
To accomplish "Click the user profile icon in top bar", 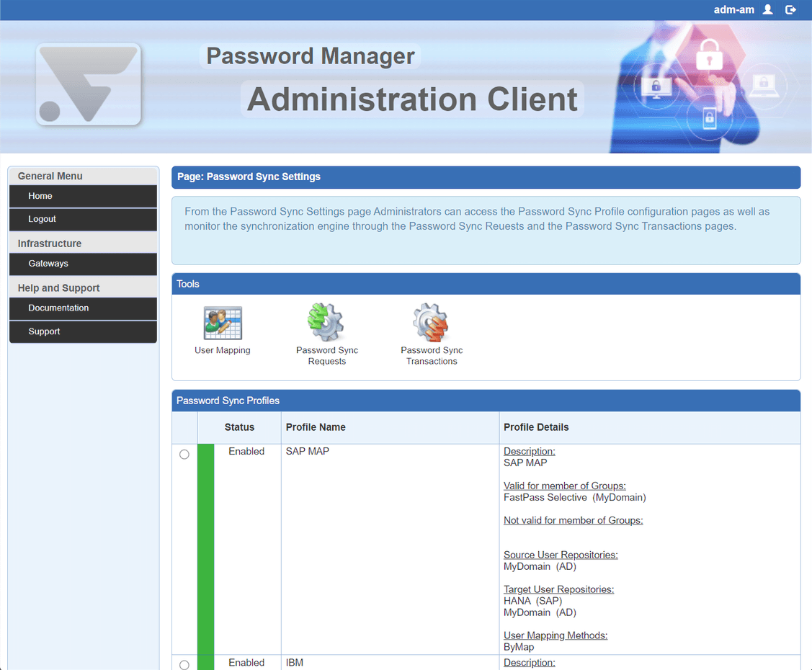I will pos(767,9).
